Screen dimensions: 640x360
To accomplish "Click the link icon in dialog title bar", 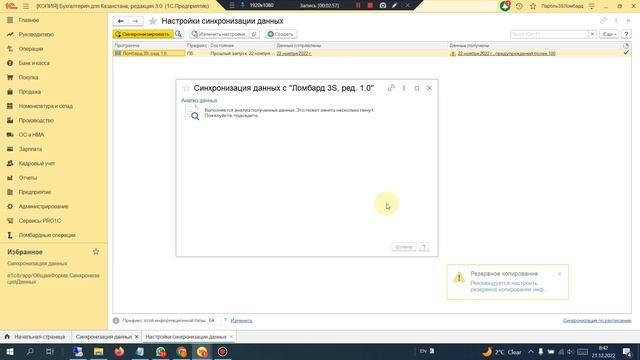I will 391,88.
